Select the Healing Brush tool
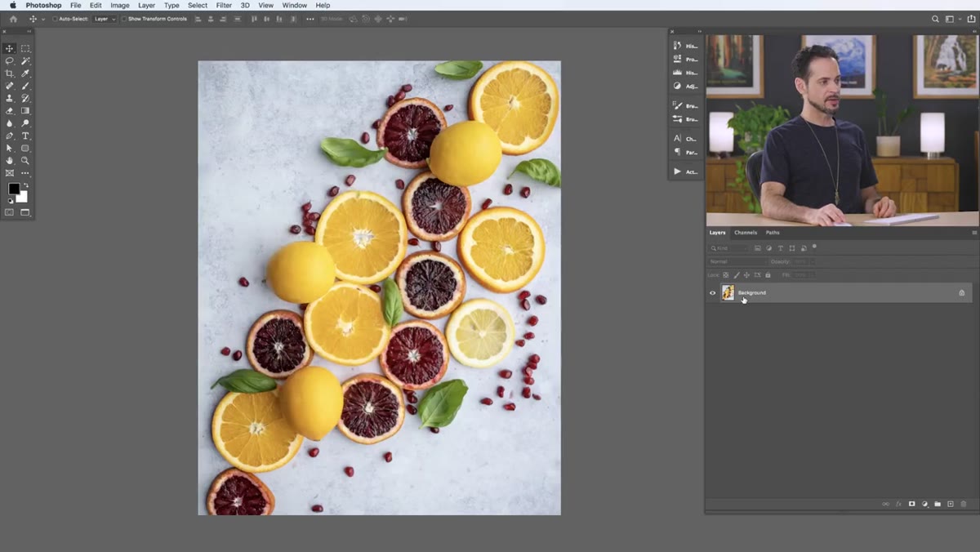The width and height of the screenshot is (980, 552). (x=10, y=86)
